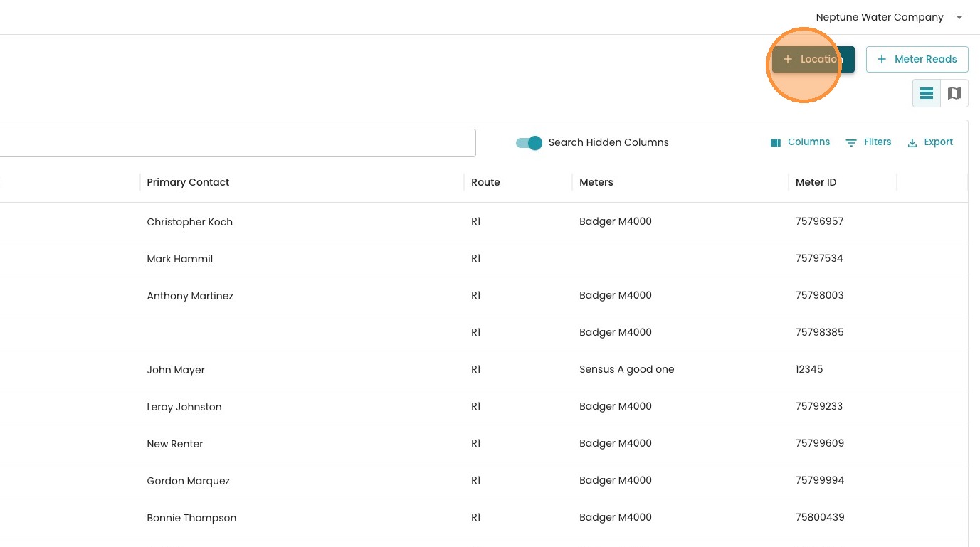Sort by Primary Contact column header
Screen dimensions: 980x547
pos(188,182)
